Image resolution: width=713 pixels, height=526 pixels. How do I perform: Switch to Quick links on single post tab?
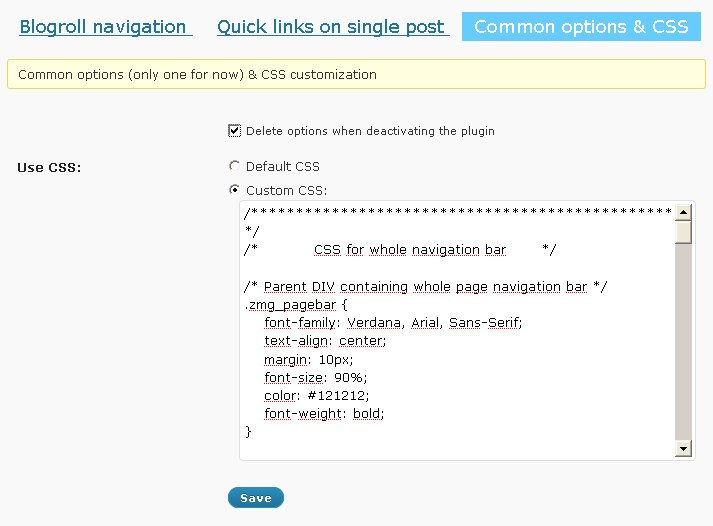click(333, 27)
